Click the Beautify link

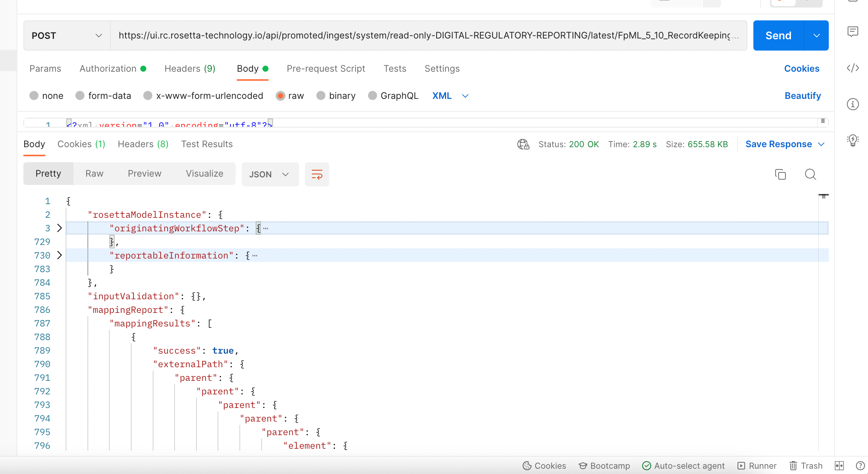point(802,95)
